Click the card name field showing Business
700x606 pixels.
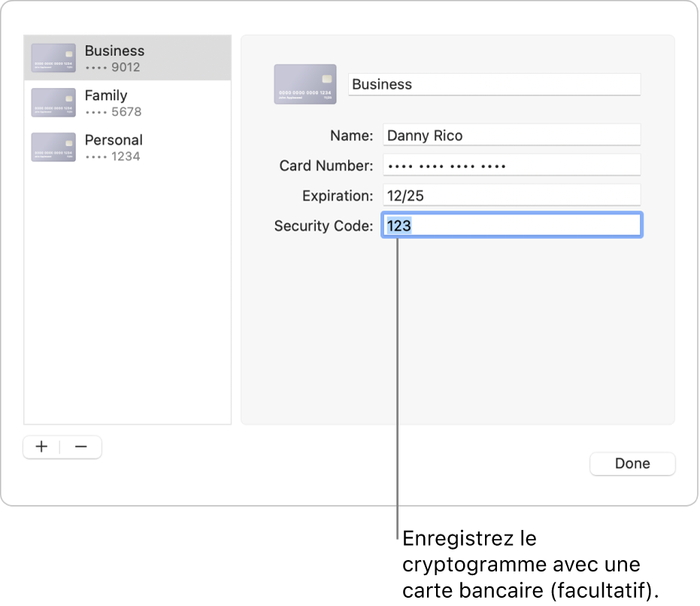point(494,84)
